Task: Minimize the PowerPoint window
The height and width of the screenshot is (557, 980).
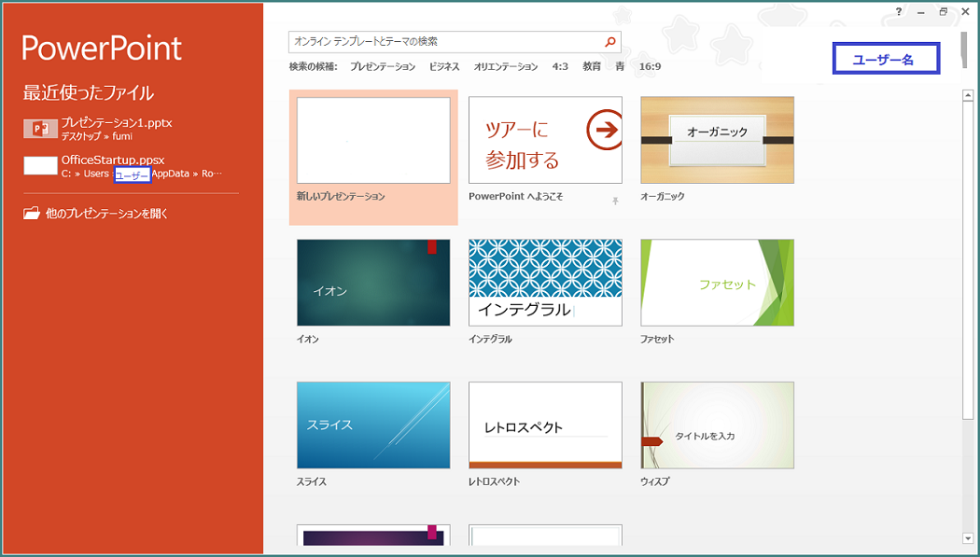Action: 920,12
